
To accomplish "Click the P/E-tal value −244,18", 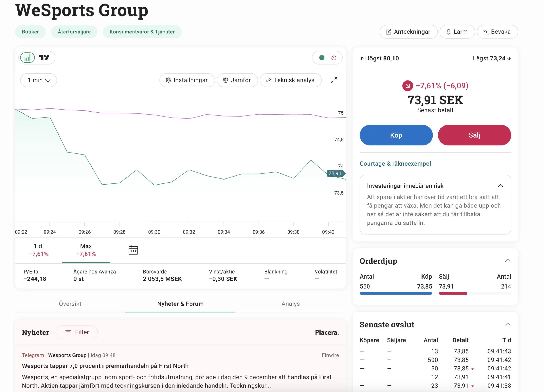I will [35, 279].
